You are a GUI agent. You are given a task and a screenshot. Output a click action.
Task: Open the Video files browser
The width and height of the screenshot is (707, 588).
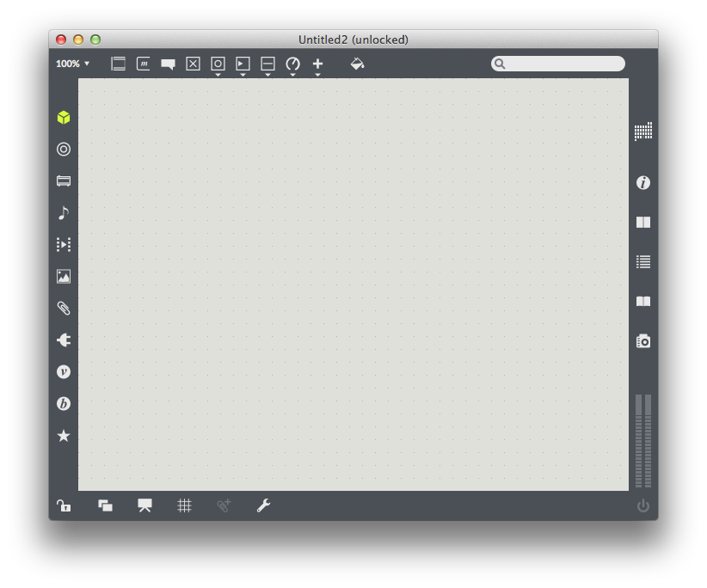click(64, 245)
